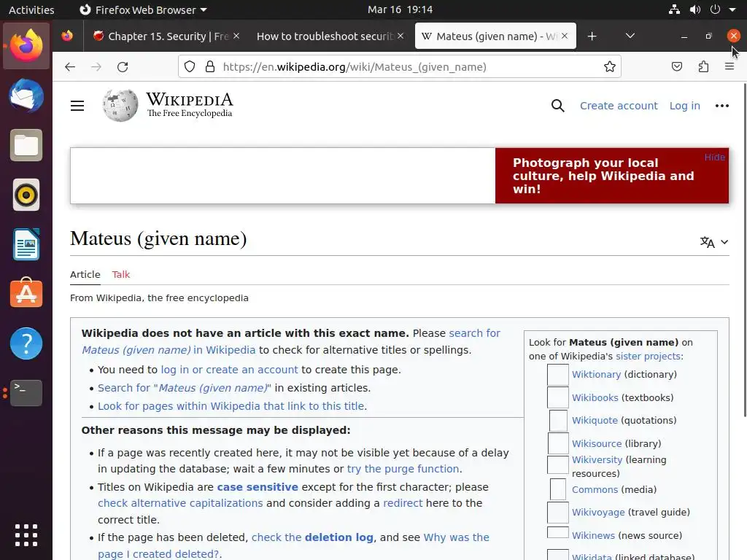This screenshot has width=747, height=560.
Task: Click the Wikipedia globe logo
Action: 120,105
